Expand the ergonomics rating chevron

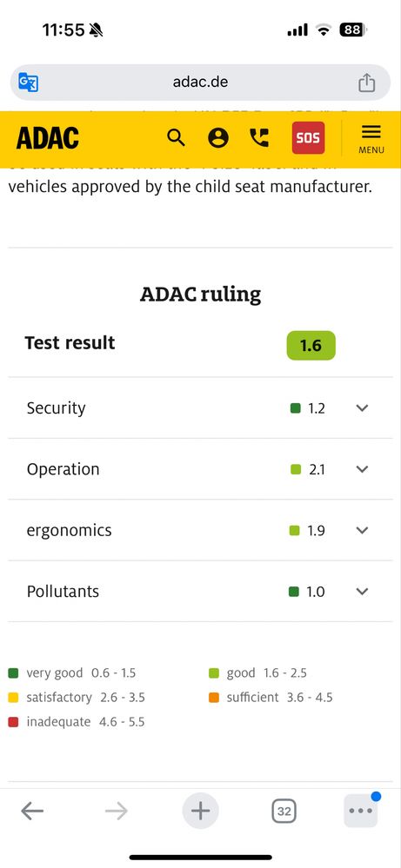362,530
